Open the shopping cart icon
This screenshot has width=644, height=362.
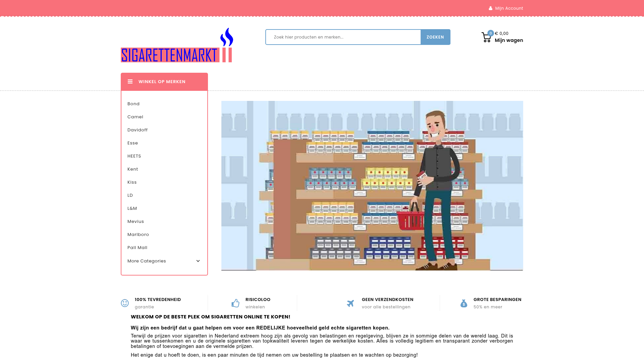pyautogui.click(x=486, y=37)
